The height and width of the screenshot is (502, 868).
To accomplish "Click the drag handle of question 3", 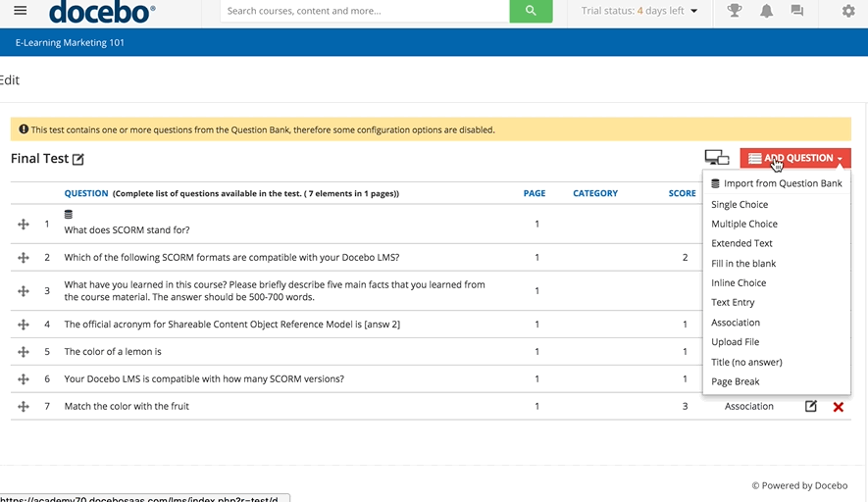I will (x=24, y=290).
